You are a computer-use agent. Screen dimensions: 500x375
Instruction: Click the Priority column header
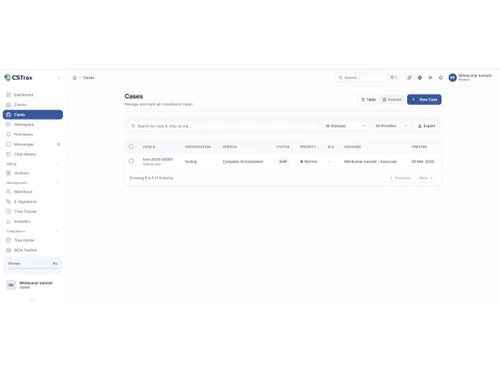coord(308,147)
